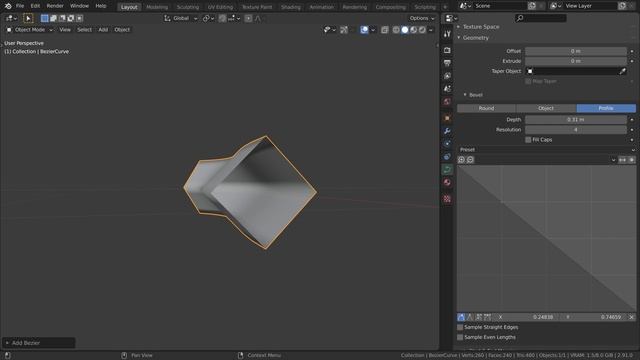
Task: Toggle snapping magnet button
Action: point(222,18)
